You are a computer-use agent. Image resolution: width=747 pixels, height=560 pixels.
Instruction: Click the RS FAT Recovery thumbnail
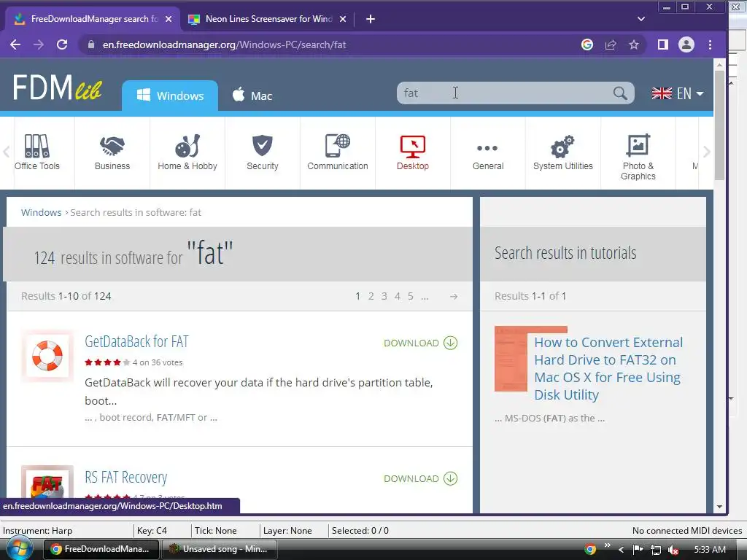47,481
